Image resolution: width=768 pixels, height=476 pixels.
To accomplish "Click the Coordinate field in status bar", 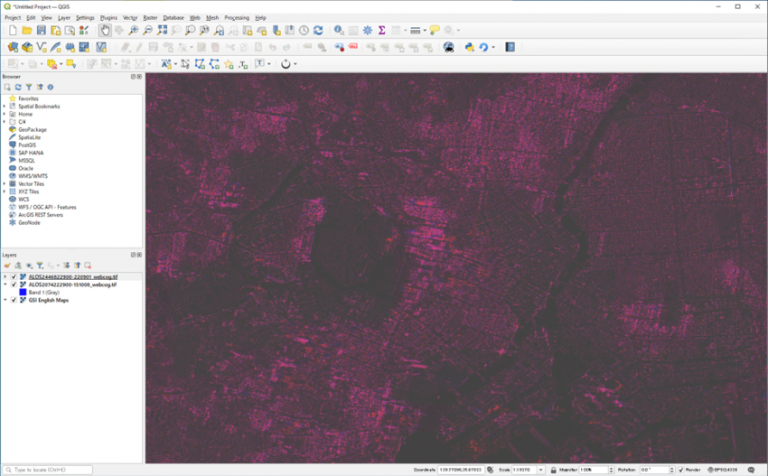I will pos(461,470).
